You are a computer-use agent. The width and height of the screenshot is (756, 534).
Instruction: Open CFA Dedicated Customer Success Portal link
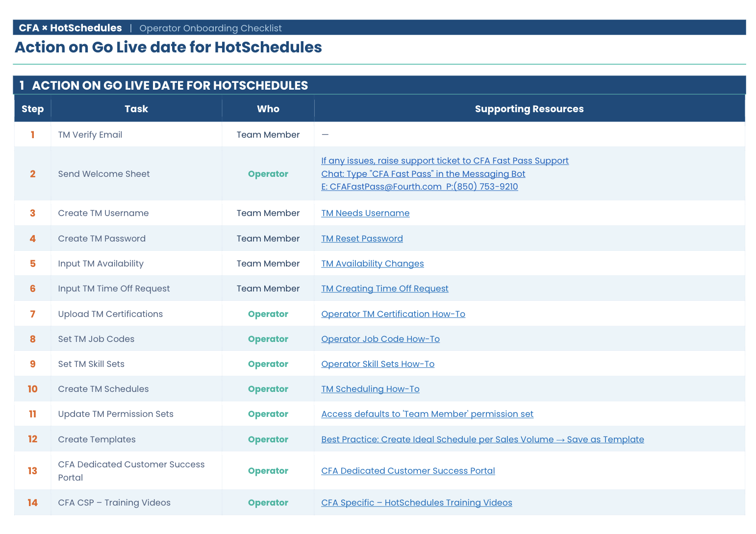coord(408,471)
